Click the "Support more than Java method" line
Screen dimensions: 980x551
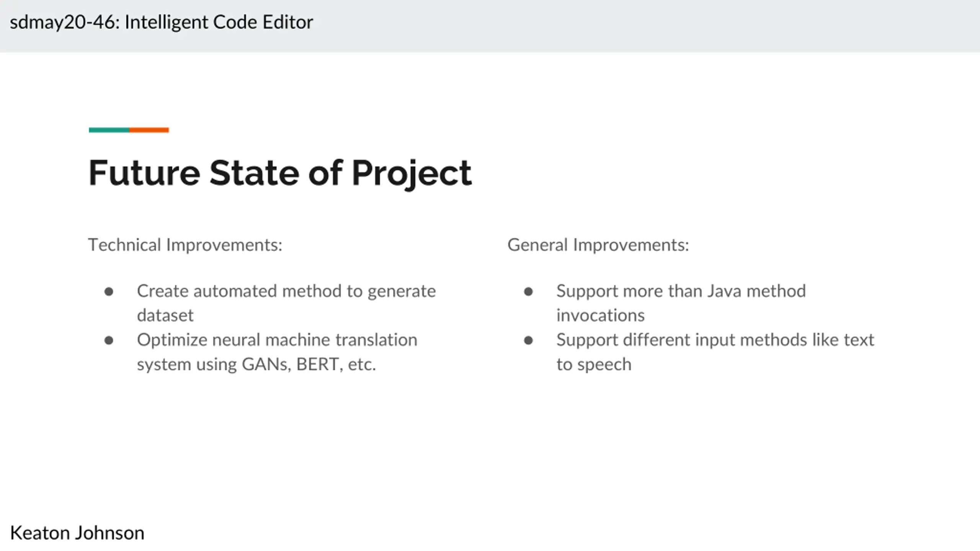[x=681, y=291]
